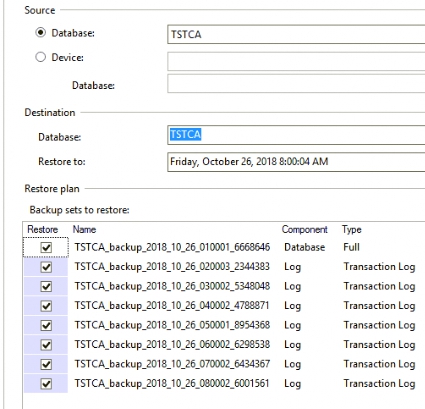Uncheck the full backup 010001_6668646 checkbox
This screenshot has height=409, width=425.
46,247
